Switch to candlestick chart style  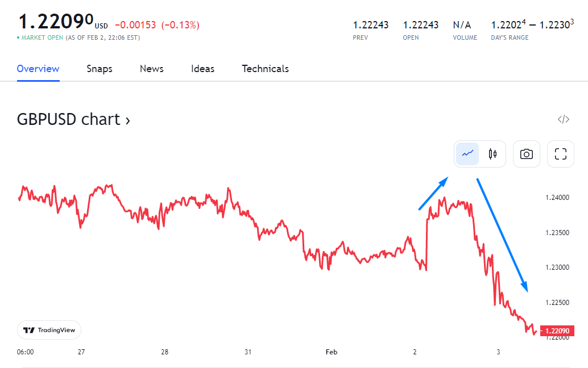point(492,154)
